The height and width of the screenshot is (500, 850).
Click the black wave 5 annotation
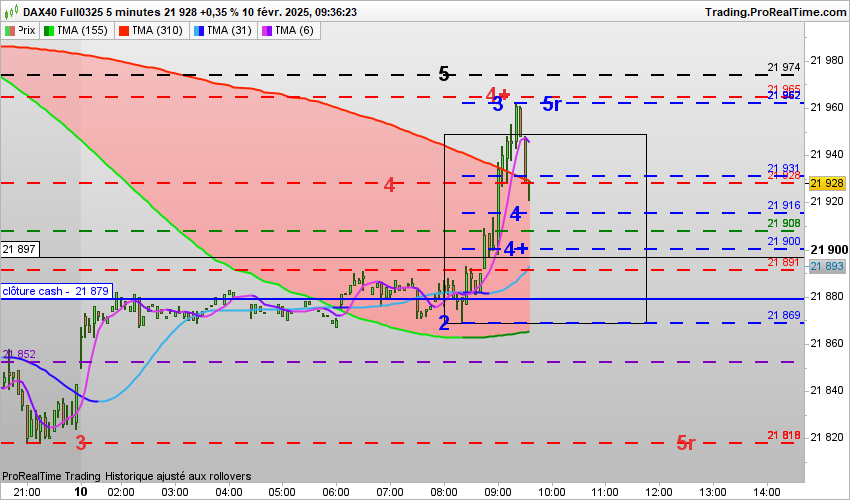(x=444, y=74)
